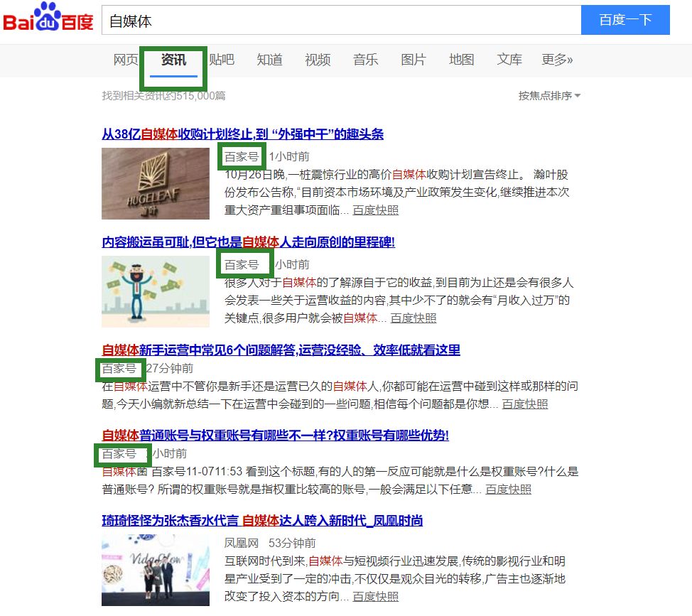Viewport: 692px width, 616px height.
Task: Switch to the 视频 tab
Action: pos(318,60)
